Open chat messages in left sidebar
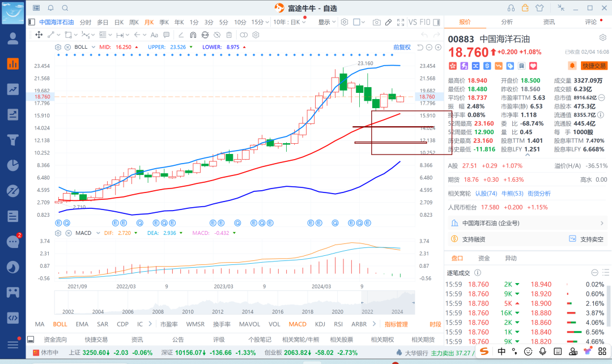This screenshot has width=612, height=364. [x=13, y=242]
